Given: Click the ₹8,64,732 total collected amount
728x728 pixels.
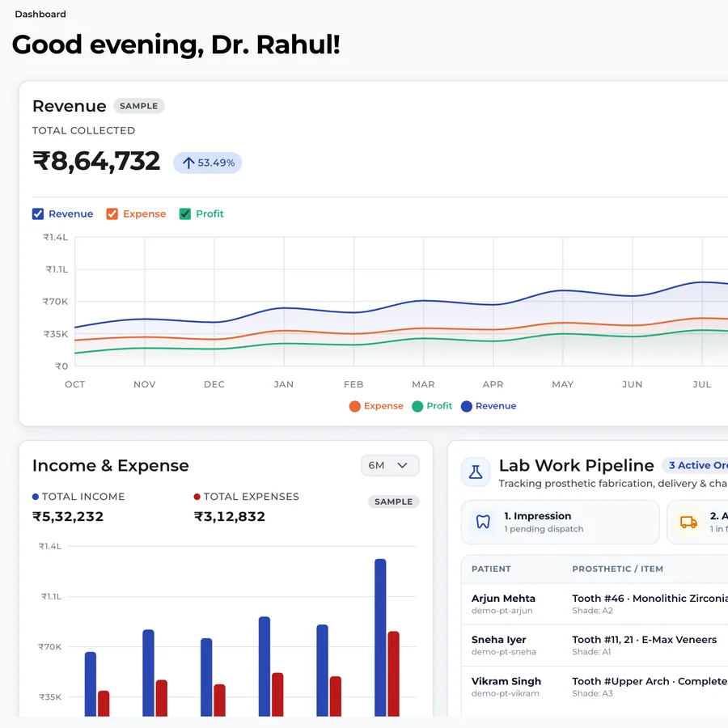Looking at the screenshot, I should pos(96,162).
